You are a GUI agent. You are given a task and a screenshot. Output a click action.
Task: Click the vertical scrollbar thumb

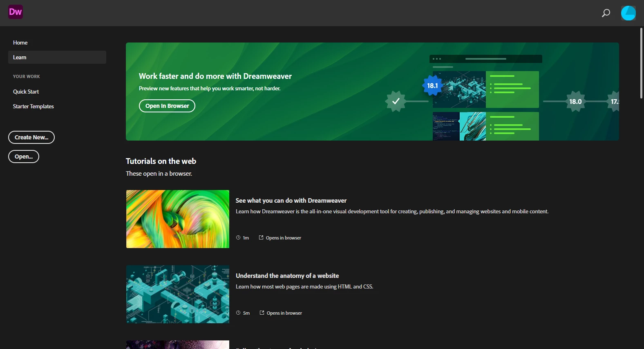click(641, 63)
